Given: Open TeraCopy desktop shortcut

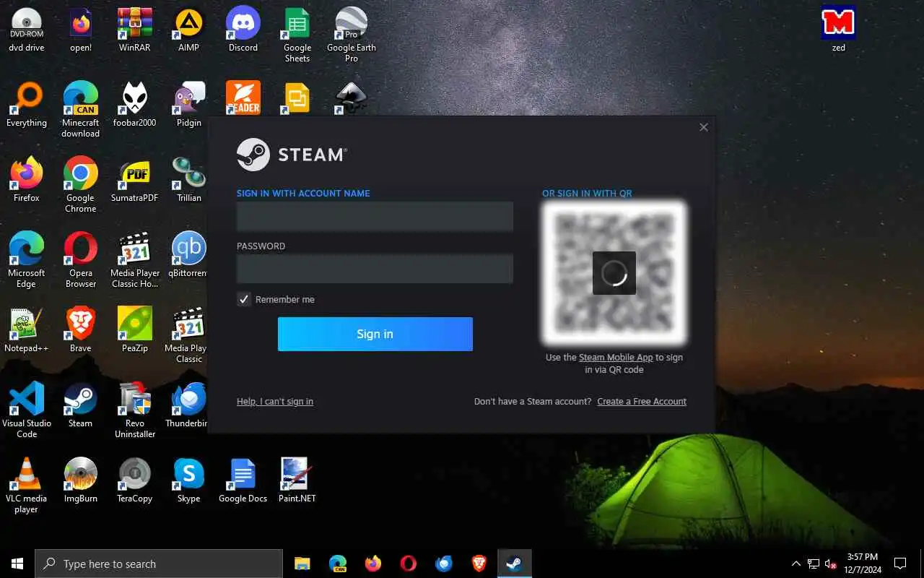Looking at the screenshot, I should coord(135,481).
